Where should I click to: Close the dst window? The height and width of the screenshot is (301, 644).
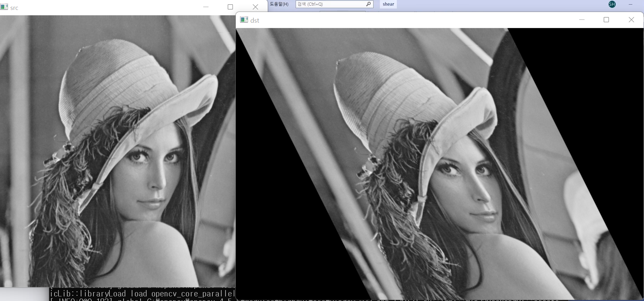coord(631,20)
